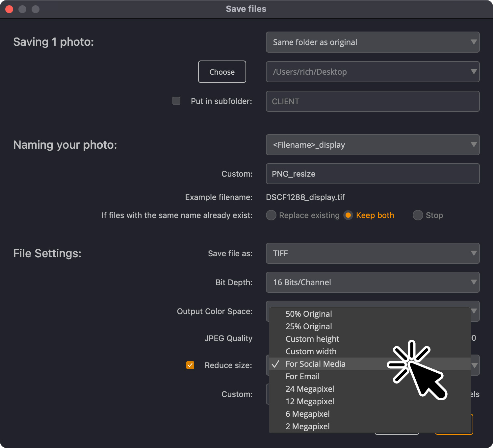Open the <Filename>_display naming dropdown

coord(373,145)
